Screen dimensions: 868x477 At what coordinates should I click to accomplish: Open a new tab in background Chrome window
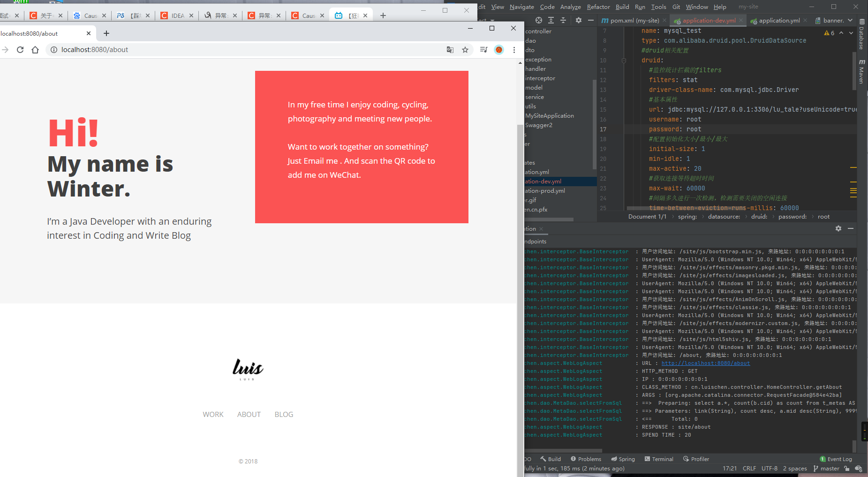tap(383, 15)
